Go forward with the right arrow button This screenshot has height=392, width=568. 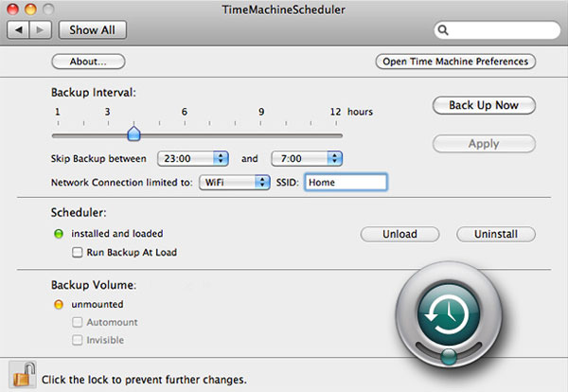[x=41, y=29]
